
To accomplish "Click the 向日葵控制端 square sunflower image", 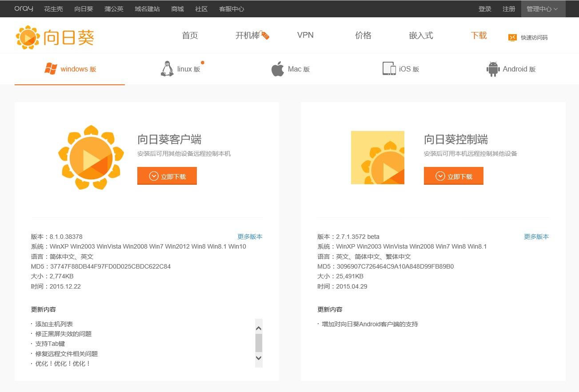I will coord(378,158).
